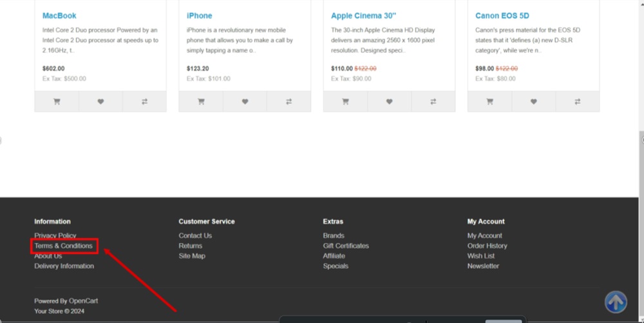Screen dimensions: 644x323
Task: Click the Ex Tax: $500.00 text
Action: click(x=64, y=79)
